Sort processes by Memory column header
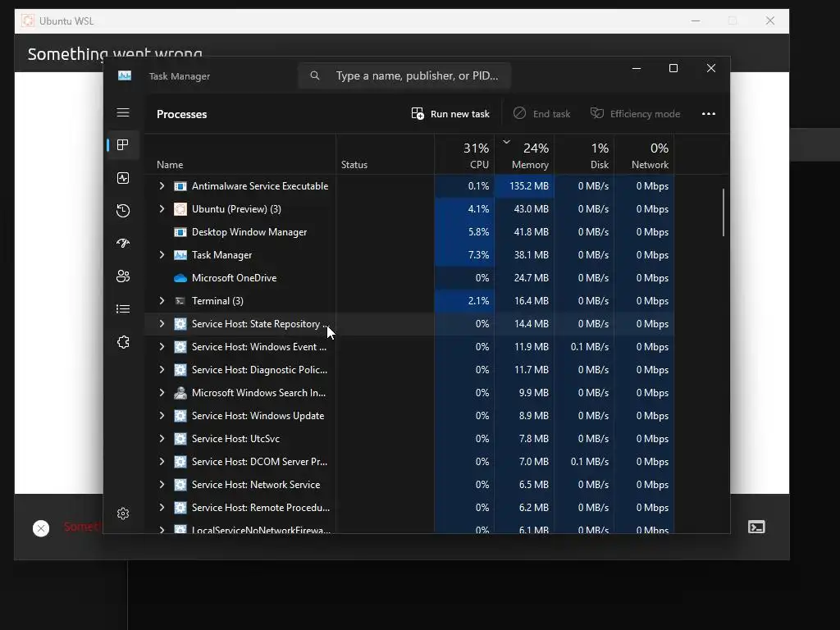The width and height of the screenshot is (840, 630). tap(524, 154)
